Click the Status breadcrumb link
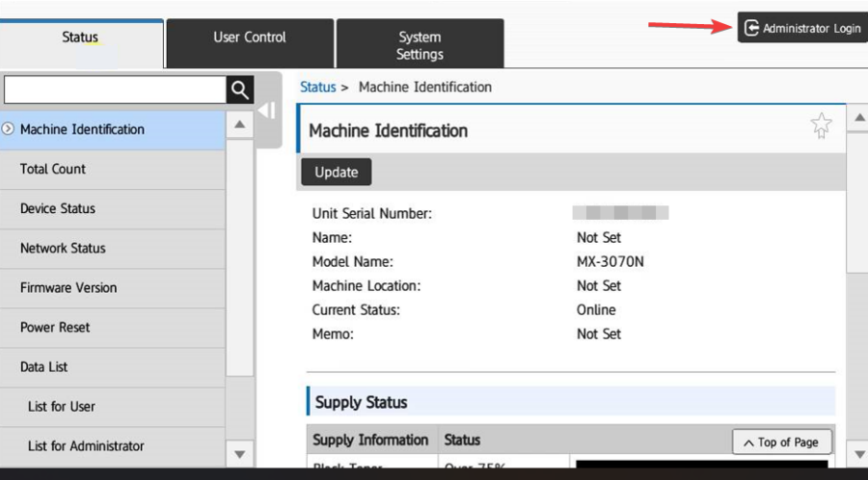Image resolution: width=868 pixels, height=480 pixels. [x=318, y=87]
